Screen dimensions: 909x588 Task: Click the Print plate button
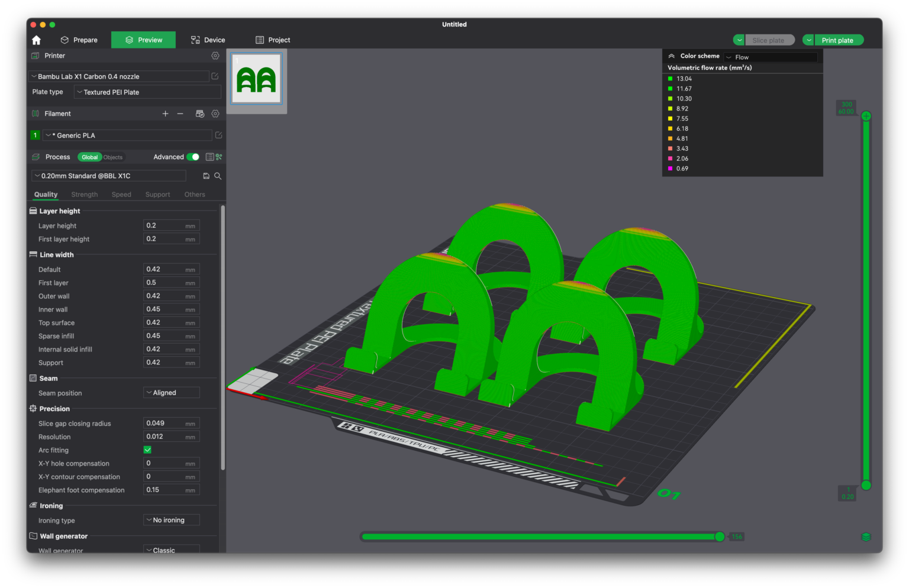[x=839, y=40]
